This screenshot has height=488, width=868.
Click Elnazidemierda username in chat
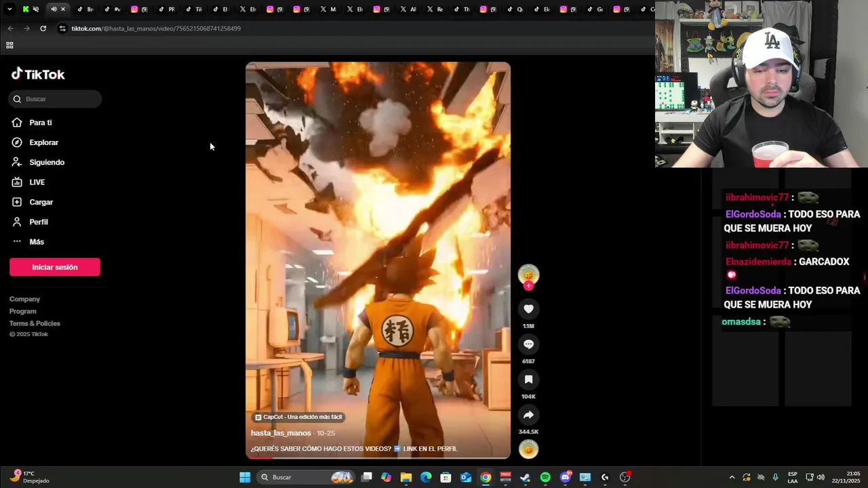pyautogui.click(x=759, y=262)
